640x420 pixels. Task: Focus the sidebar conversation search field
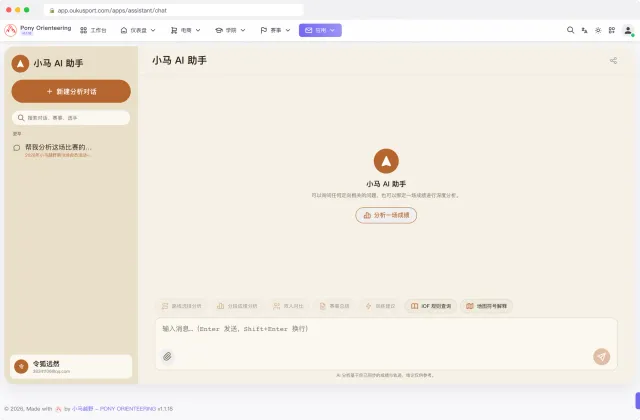coord(71,118)
